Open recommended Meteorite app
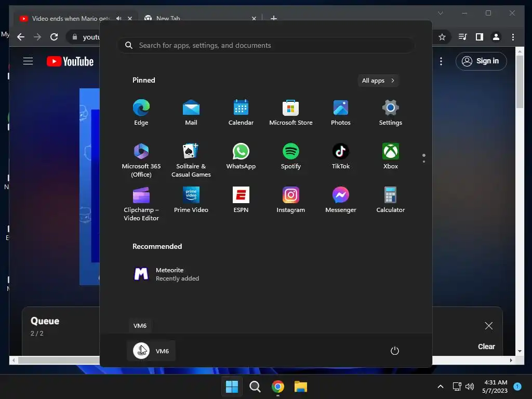This screenshot has width=532, height=399. point(166,274)
